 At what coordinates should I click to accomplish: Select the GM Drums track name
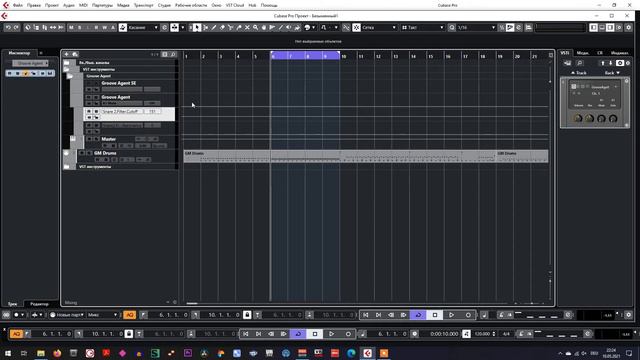point(105,153)
